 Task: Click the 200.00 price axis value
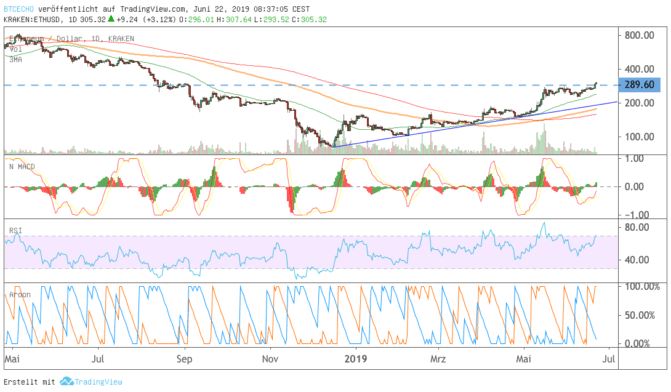coord(639,103)
